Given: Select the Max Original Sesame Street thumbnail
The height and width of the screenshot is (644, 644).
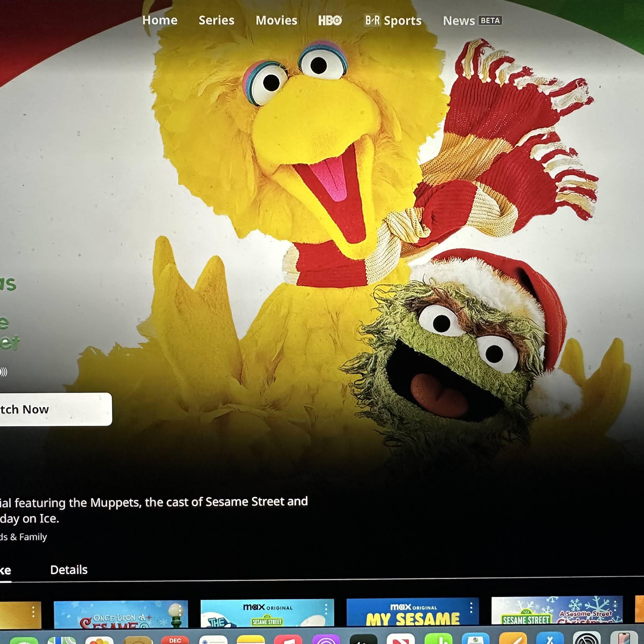Looking at the screenshot, I should click(x=267, y=613).
